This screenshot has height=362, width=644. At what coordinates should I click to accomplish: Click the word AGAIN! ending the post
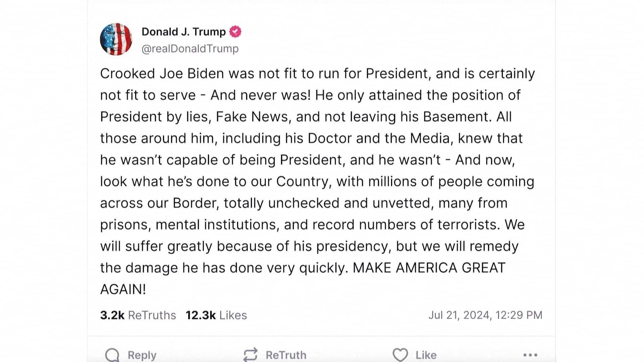tap(123, 289)
